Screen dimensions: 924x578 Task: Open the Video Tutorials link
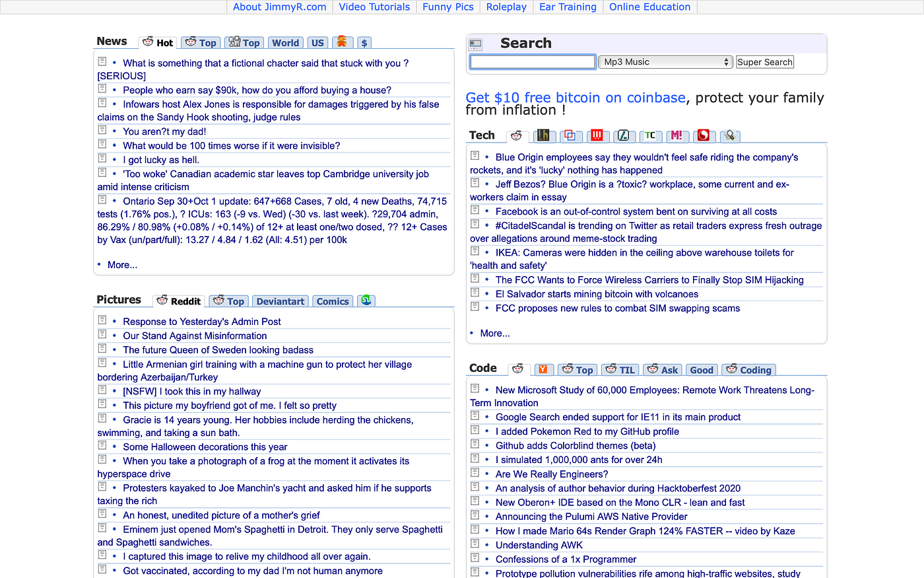coord(374,7)
